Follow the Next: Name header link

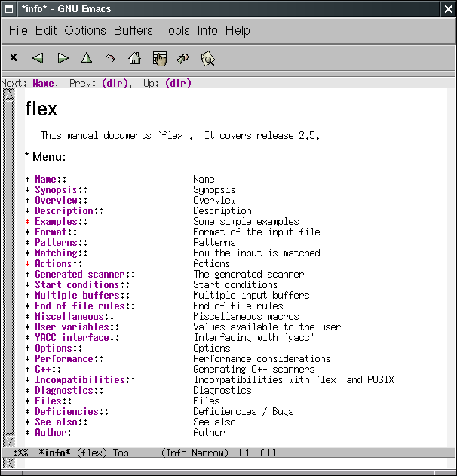43,84
